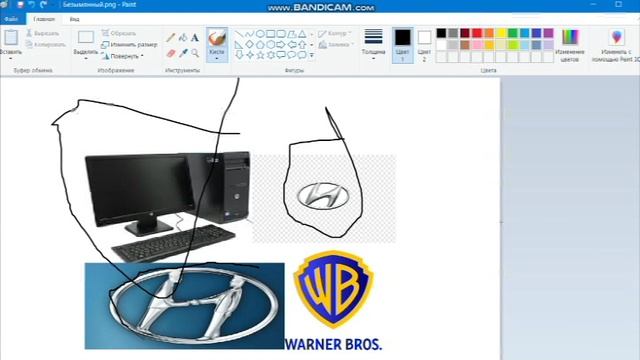Choose the up arrow shape
The width and height of the screenshot is (640, 360).
coord(302,44)
